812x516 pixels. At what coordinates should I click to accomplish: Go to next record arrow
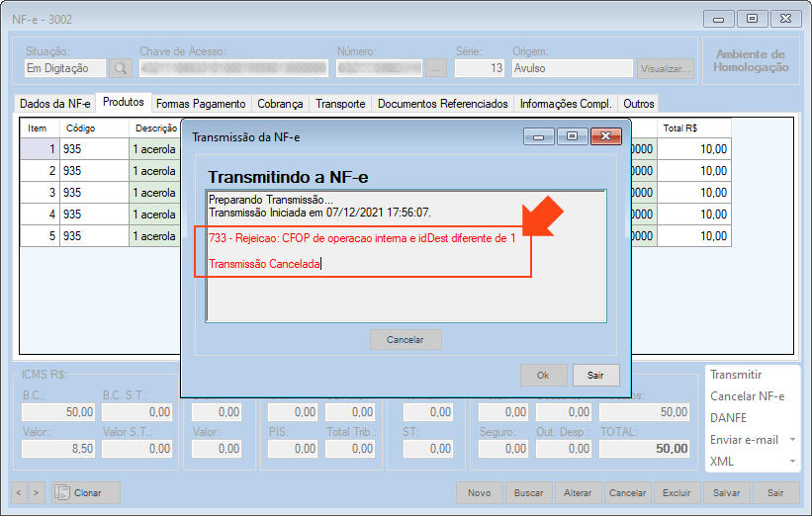[37, 492]
